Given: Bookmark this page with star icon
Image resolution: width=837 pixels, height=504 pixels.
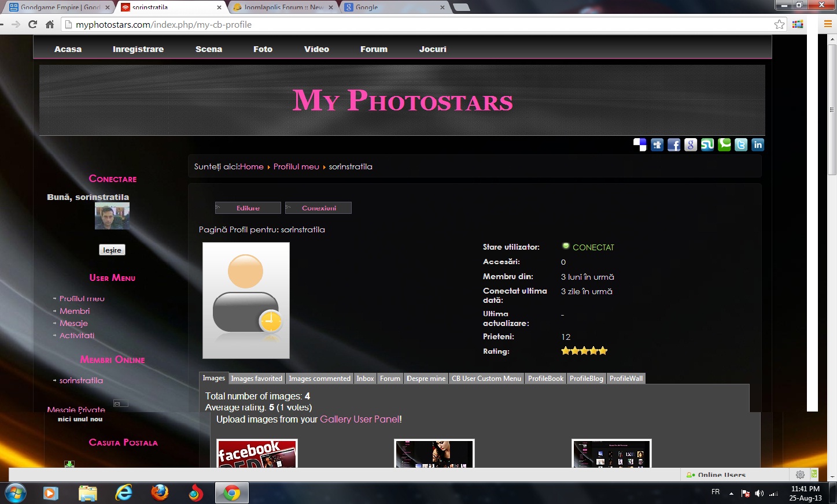Looking at the screenshot, I should pyautogui.click(x=780, y=24).
